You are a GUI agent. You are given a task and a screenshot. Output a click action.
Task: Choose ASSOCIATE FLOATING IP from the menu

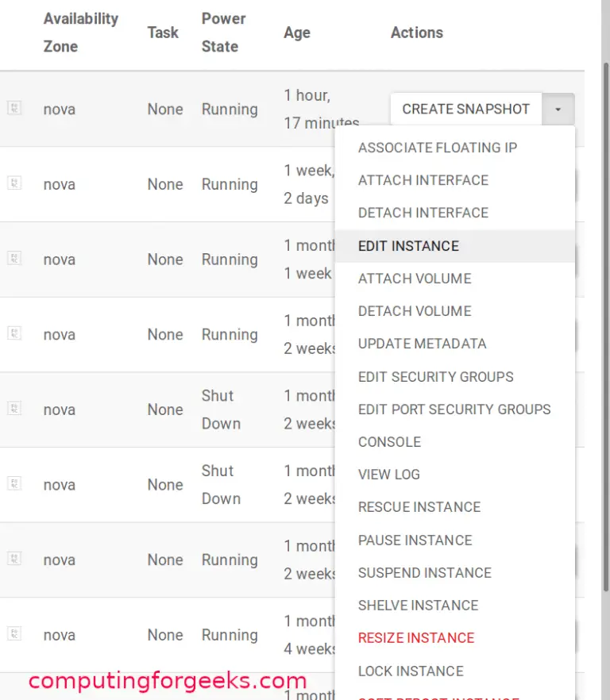(437, 148)
